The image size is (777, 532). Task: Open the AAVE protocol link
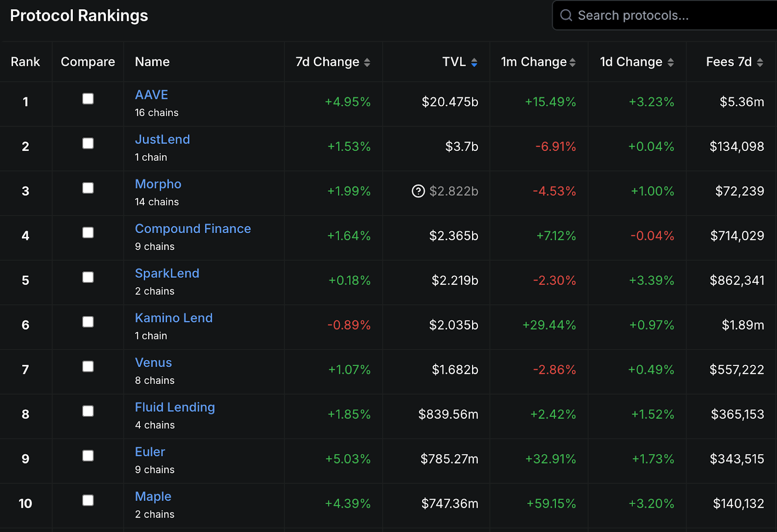152,95
